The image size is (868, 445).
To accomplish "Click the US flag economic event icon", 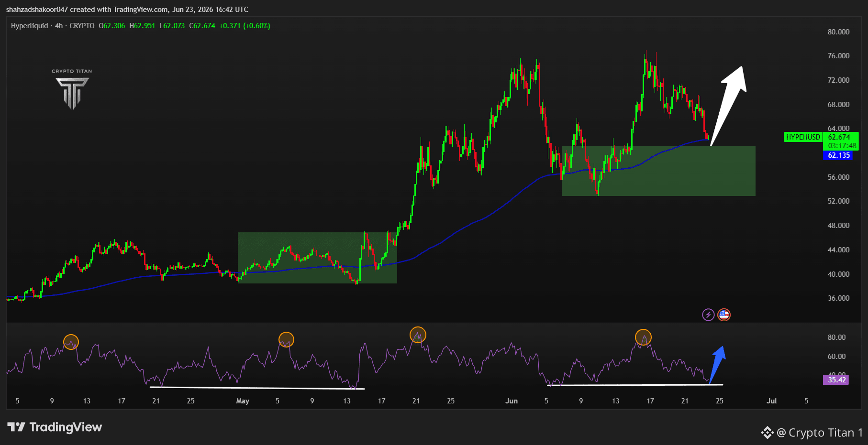I will (724, 315).
